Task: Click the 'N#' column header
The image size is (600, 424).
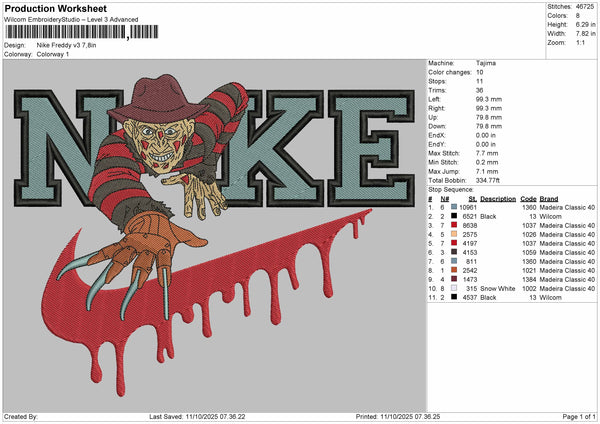Action: point(445,199)
